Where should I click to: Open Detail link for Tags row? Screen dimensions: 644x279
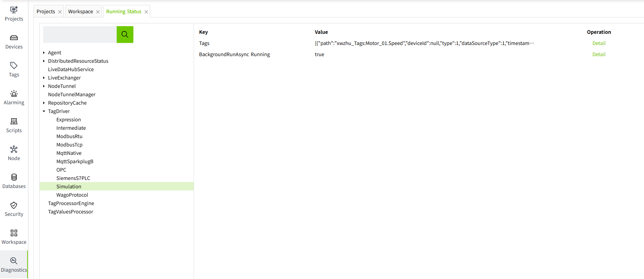(x=599, y=43)
